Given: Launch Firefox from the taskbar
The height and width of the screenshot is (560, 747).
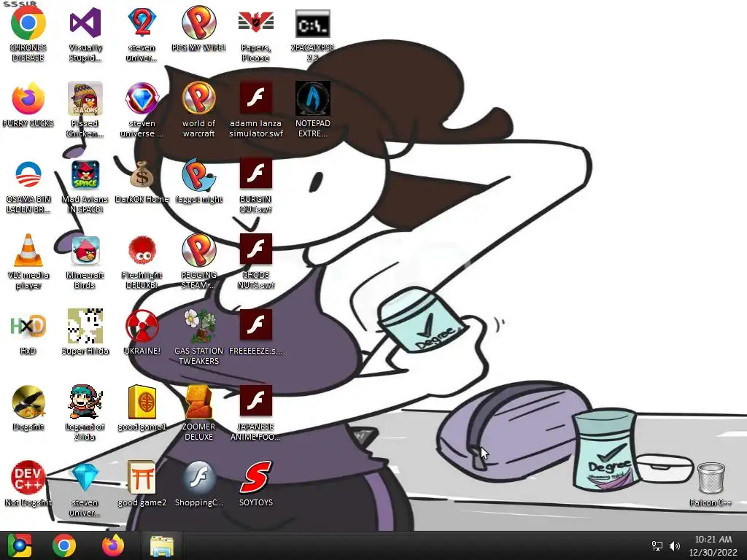Looking at the screenshot, I should 113,545.
